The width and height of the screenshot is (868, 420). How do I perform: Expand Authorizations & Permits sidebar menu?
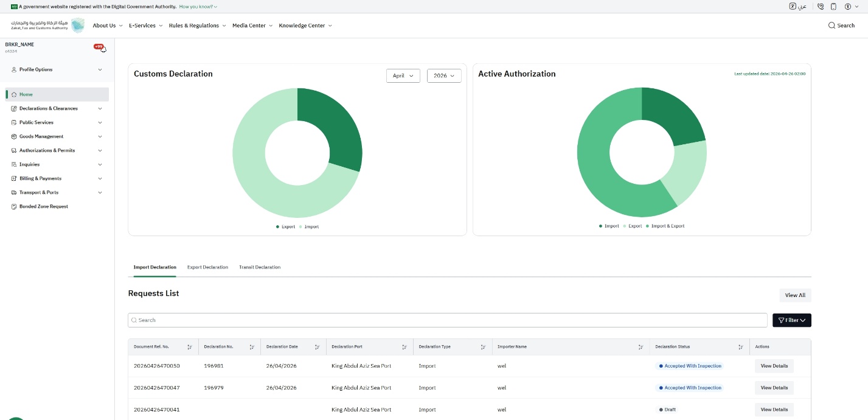[x=57, y=150]
